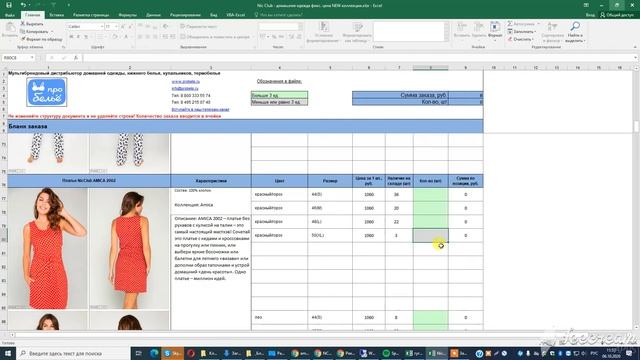Viewport: 640px width, 360px height.
Task: Open the Файл (File) tab
Action: click(x=10, y=15)
